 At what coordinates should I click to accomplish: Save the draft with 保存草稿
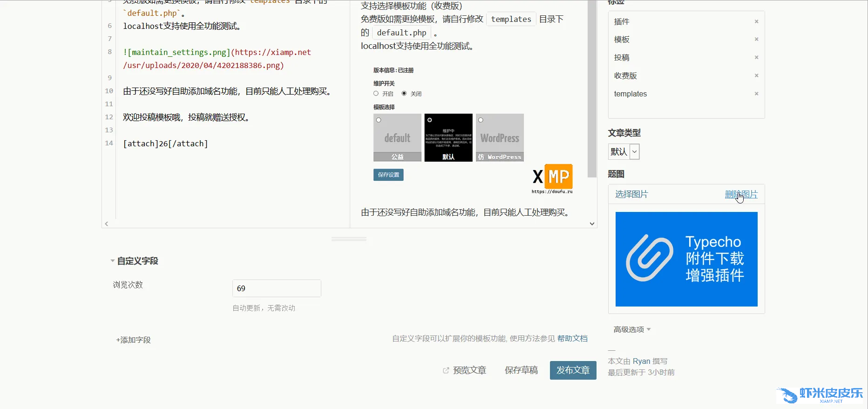click(521, 370)
